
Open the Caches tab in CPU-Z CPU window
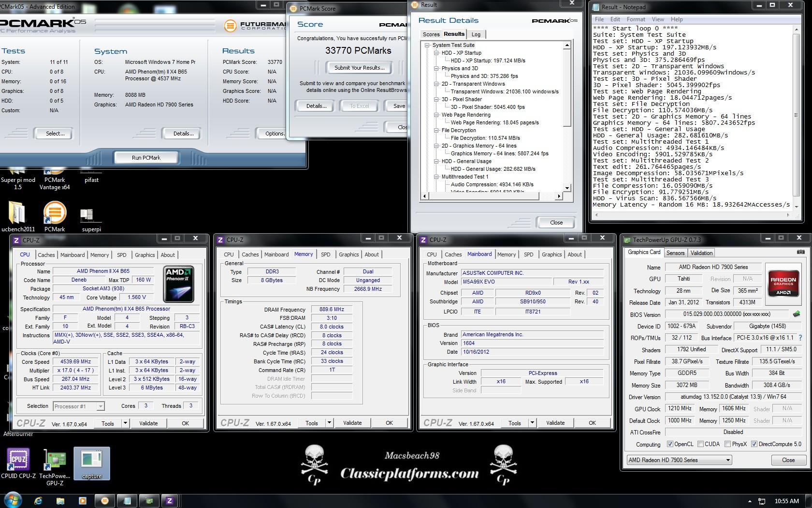point(46,255)
